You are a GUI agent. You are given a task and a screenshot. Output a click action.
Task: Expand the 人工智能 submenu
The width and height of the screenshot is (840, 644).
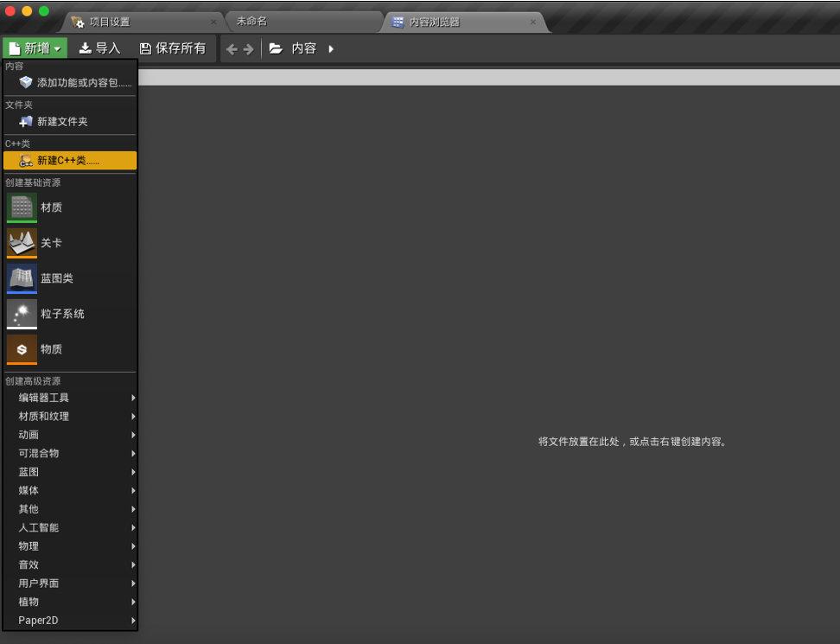coord(70,528)
